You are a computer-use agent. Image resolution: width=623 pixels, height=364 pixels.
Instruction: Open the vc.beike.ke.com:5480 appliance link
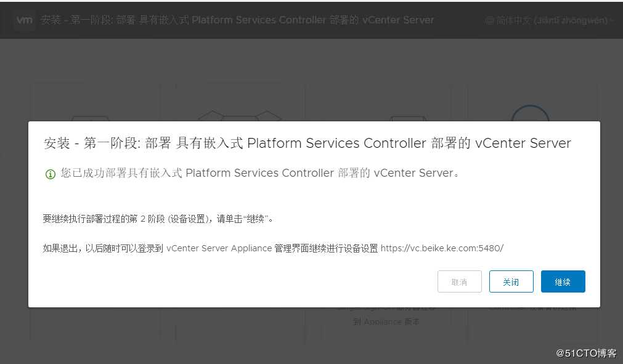tap(442, 248)
